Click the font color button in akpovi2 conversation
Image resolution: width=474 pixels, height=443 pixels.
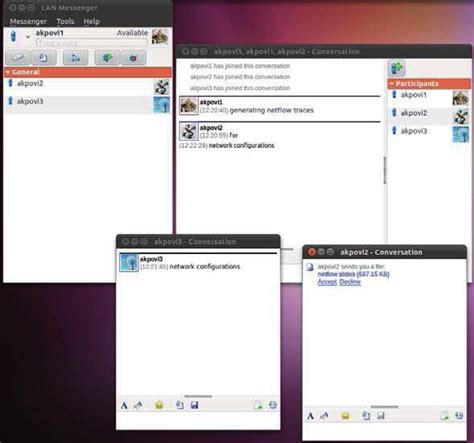point(324,416)
